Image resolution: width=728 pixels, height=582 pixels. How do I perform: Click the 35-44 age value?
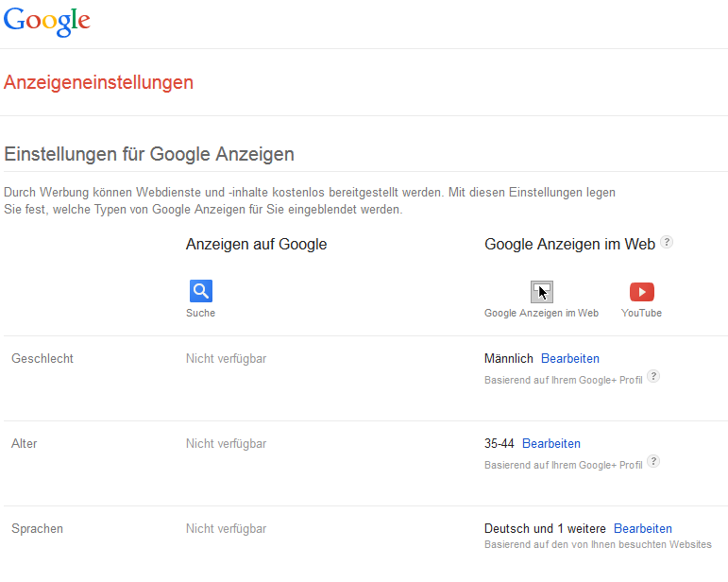coord(499,443)
